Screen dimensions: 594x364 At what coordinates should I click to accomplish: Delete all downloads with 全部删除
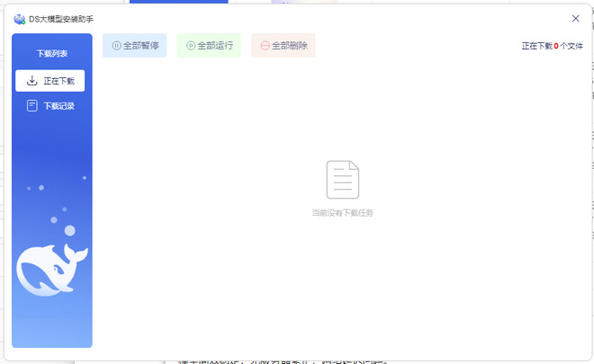coord(283,46)
